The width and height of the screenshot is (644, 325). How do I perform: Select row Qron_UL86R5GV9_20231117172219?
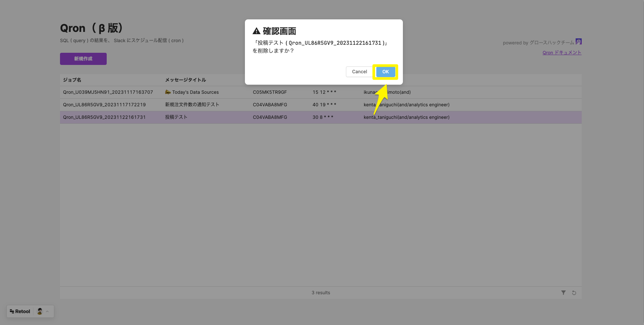pyautogui.click(x=104, y=105)
